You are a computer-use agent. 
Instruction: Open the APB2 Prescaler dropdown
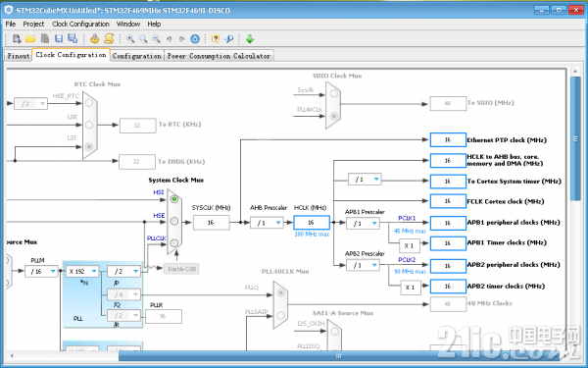[x=363, y=265]
